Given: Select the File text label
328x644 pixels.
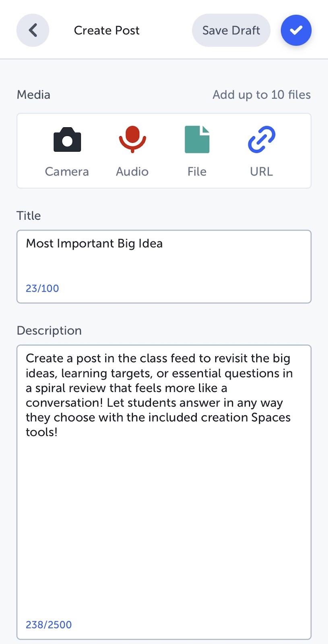Looking at the screenshot, I should coord(197,171).
